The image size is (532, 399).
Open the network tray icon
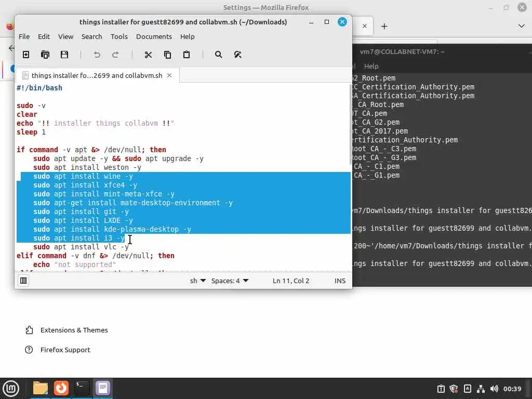click(481, 389)
